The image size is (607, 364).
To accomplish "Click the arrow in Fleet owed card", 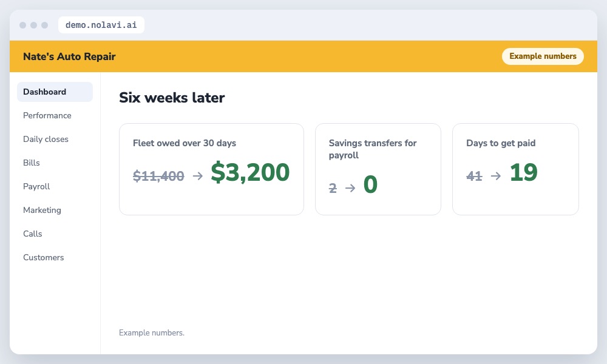I will coord(198,176).
